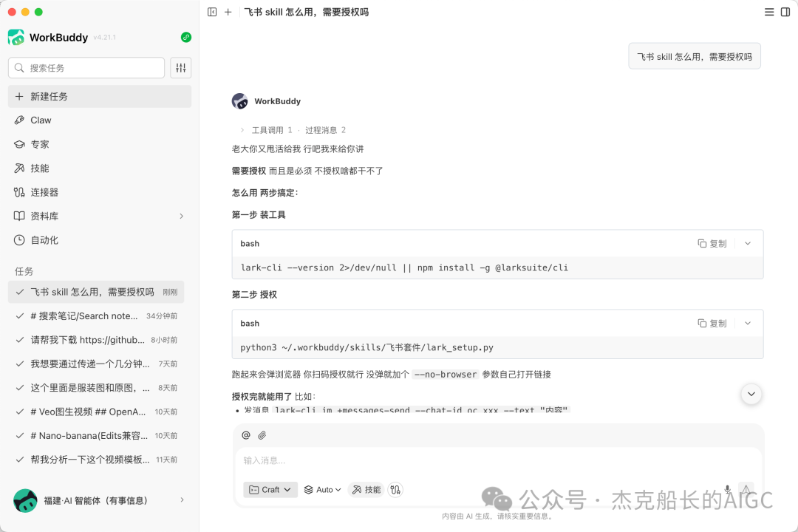
Task: Click the user message bubble 飞书 skill
Action: [694, 56]
